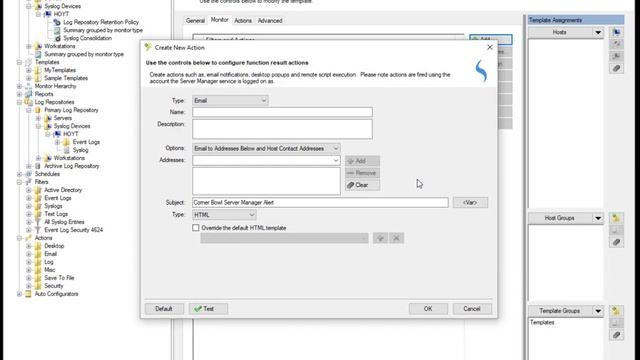
Task: Click the Name input field
Action: [x=282, y=112]
